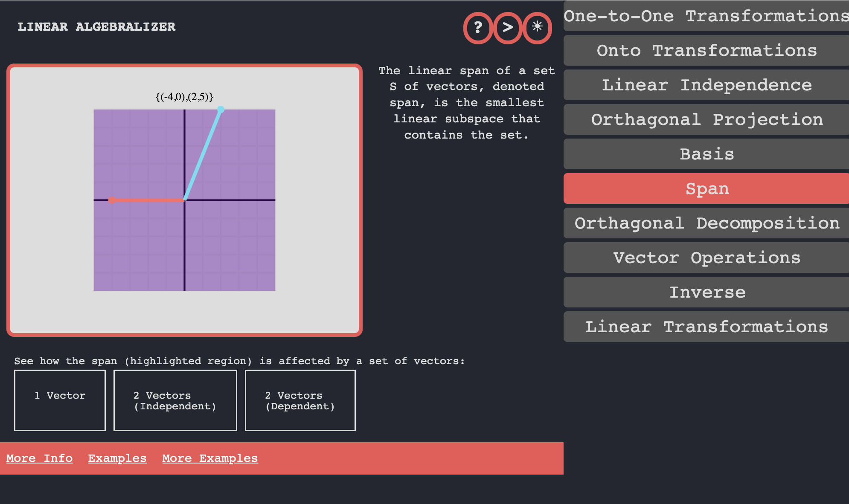Screen dimensions: 849x504
Task: Click the highlighted Span topic
Action: pos(706,189)
